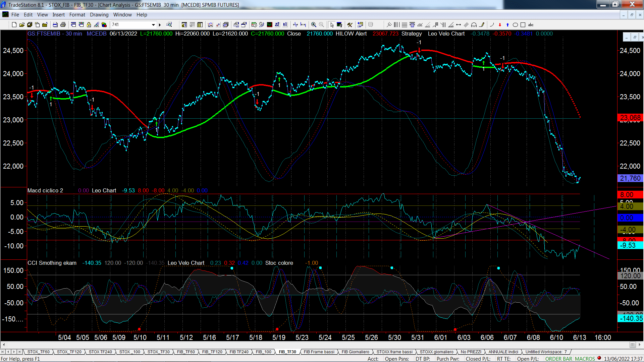This screenshot has width=644, height=362.
Task: Select the double-headed arrow line tool
Action: tap(459, 24)
